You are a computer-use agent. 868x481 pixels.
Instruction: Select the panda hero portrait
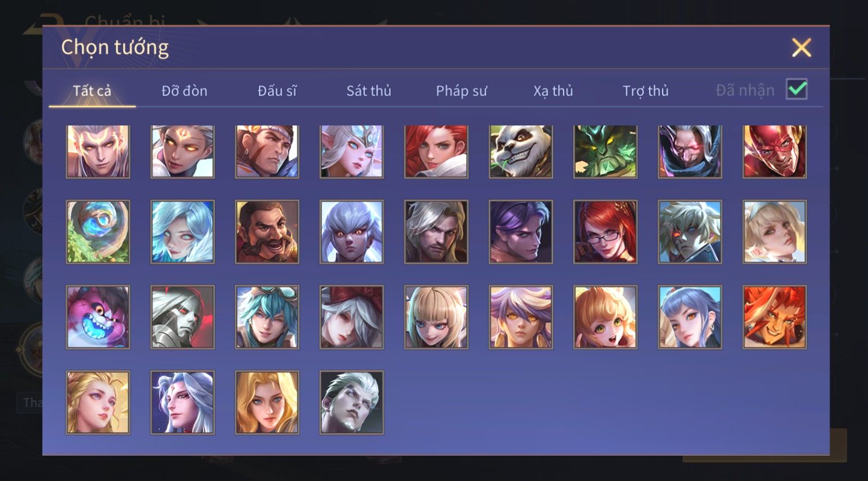(x=521, y=151)
